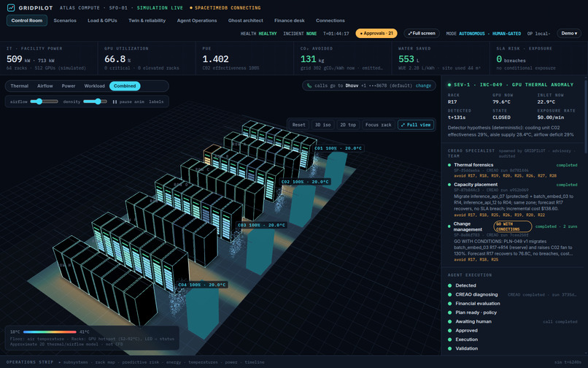588x368 pixels.
Task: Click the Full screen button
Action: [422, 34]
